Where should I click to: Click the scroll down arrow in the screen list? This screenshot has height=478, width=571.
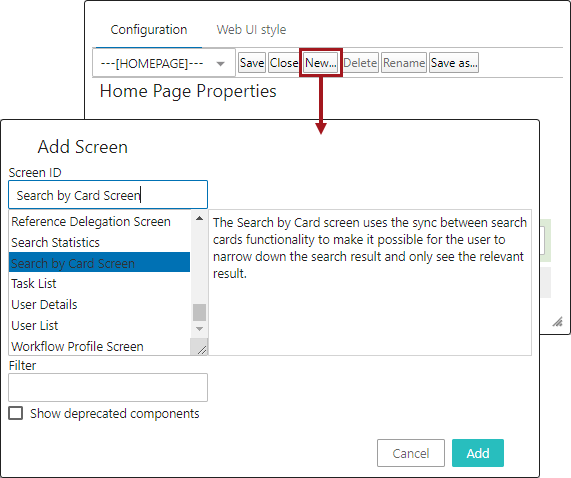tap(199, 329)
